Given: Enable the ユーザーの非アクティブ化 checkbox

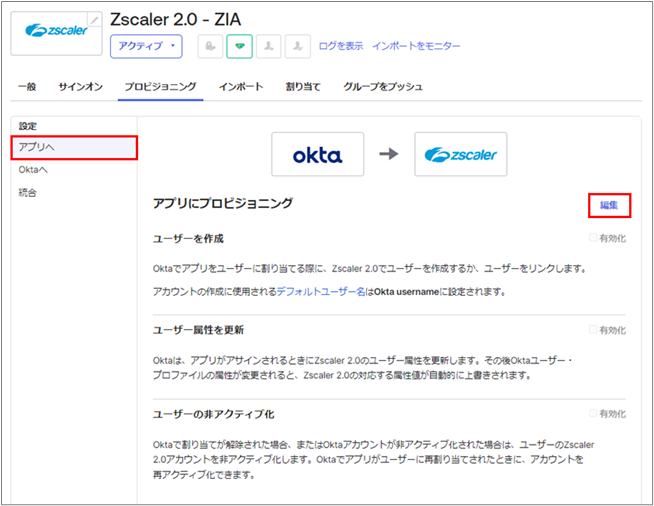Looking at the screenshot, I should pos(593,413).
